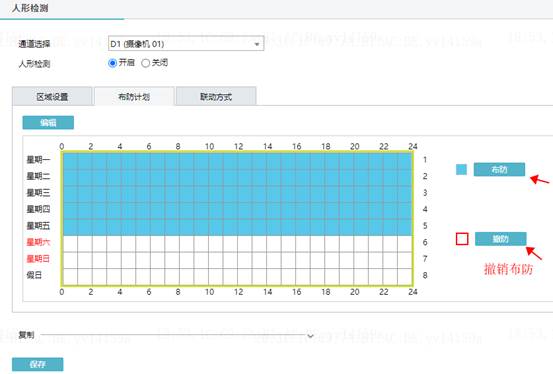Click row number 8 beside schedule grid
This screenshot has width=553, height=374.
tap(425, 275)
